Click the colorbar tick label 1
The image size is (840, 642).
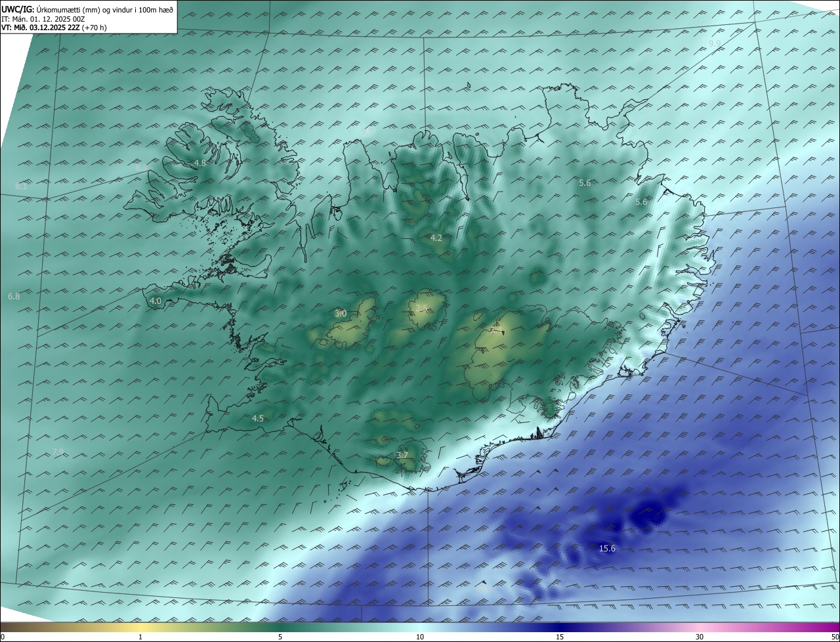point(140,637)
